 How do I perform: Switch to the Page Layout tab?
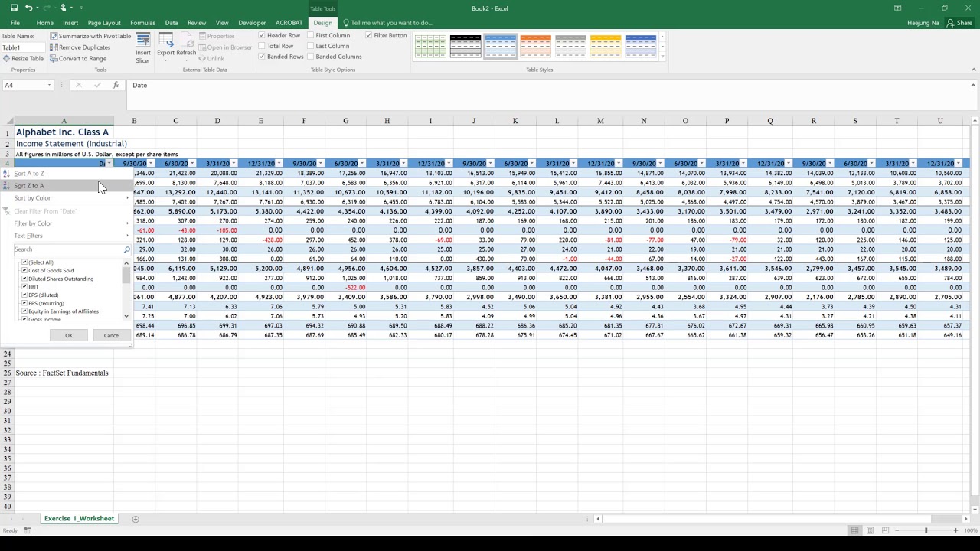[x=104, y=23]
